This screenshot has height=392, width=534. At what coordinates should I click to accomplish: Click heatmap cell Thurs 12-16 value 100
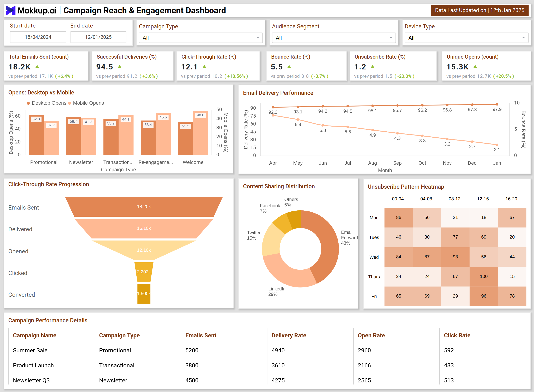(x=484, y=277)
